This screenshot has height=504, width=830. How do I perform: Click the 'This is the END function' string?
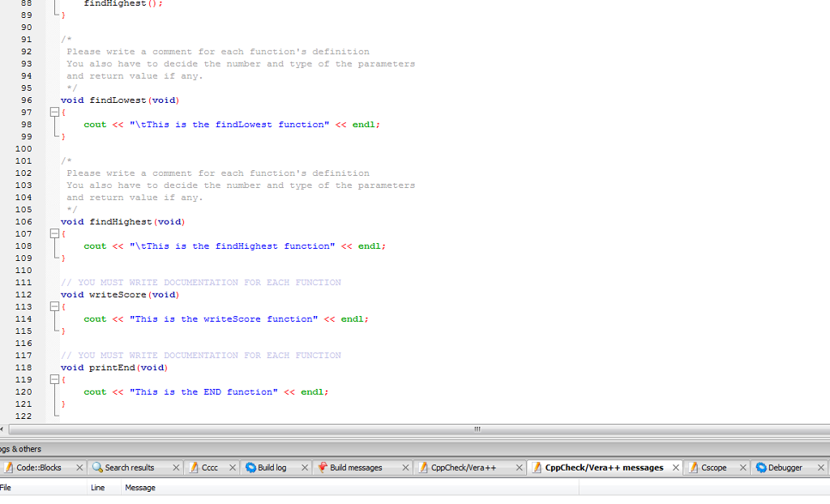pos(203,392)
